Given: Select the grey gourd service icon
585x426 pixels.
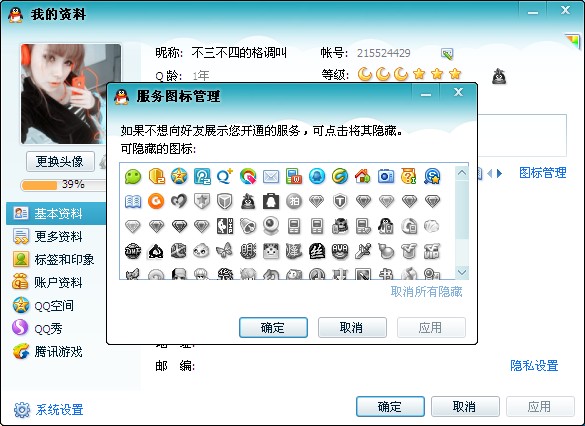Looking at the screenshot, I should point(386,251).
